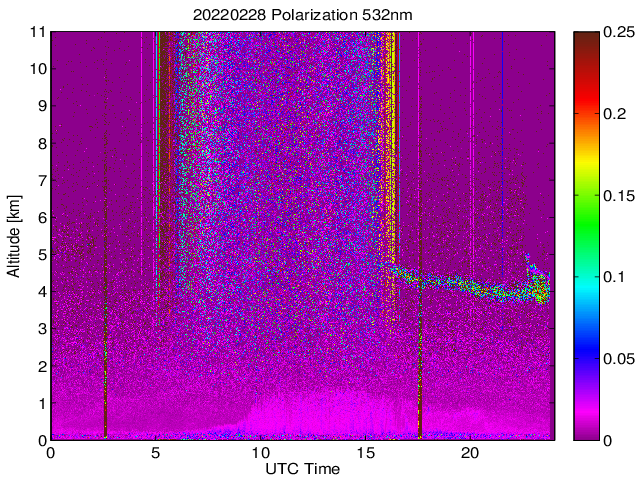Click the dark red vertical stripe near hour 17.5
Screen dimensions: 640x480
point(420,327)
